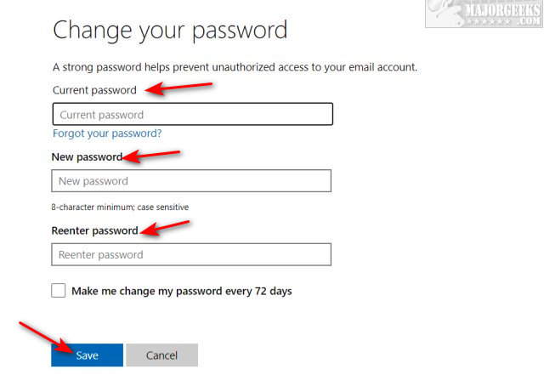Click the gray Cancel button
544x392 pixels.
tap(161, 355)
